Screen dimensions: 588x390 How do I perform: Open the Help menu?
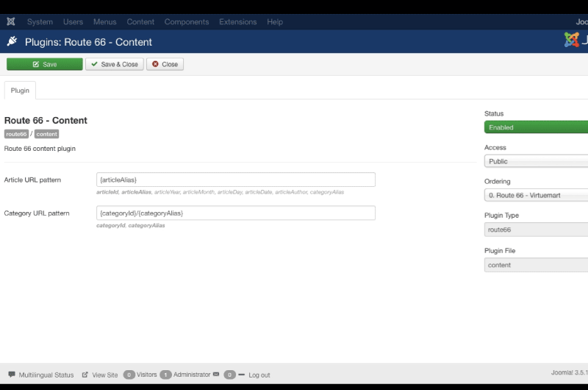click(275, 22)
